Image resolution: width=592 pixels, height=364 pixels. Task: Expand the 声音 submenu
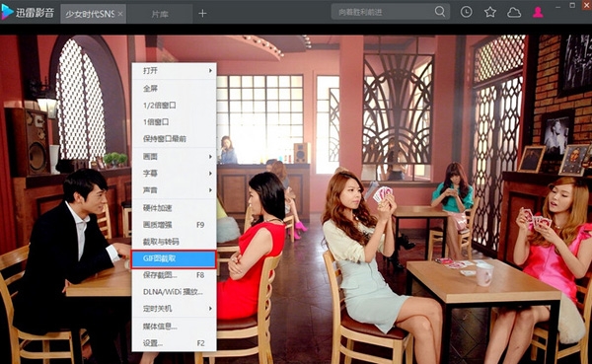174,190
